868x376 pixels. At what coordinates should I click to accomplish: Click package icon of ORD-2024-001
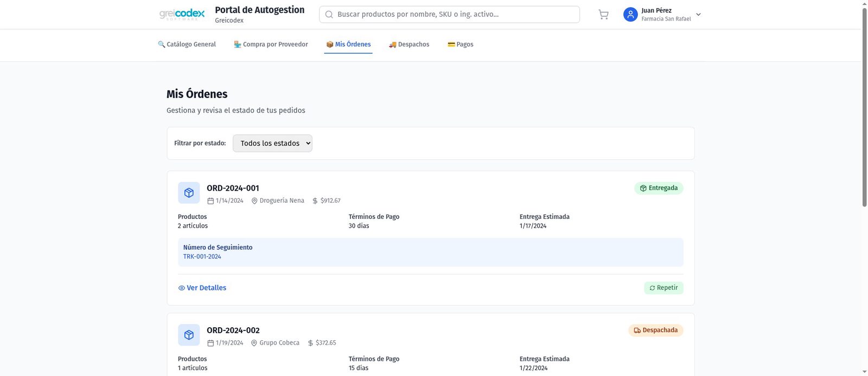click(189, 193)
